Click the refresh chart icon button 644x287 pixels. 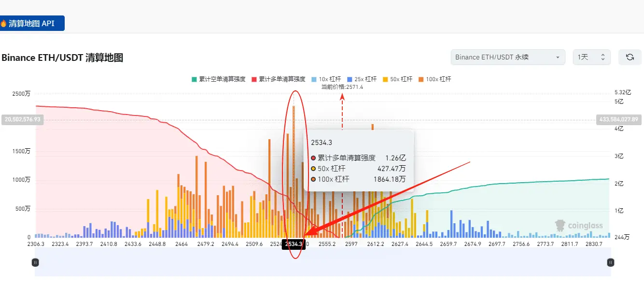click(630, 57)
